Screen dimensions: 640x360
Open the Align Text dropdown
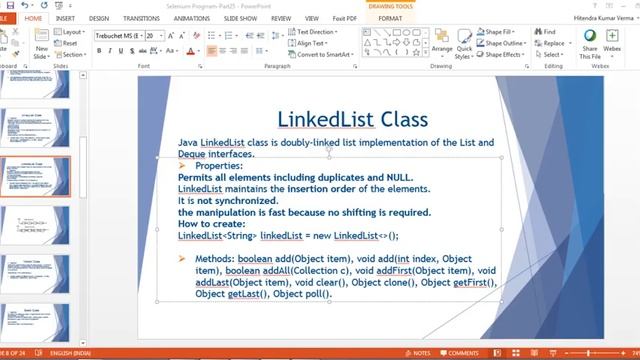coord(308,43)
